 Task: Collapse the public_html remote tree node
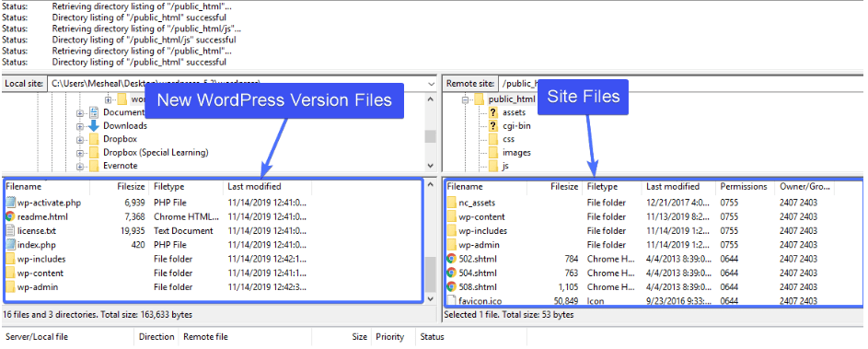click(x=465, y=99)
